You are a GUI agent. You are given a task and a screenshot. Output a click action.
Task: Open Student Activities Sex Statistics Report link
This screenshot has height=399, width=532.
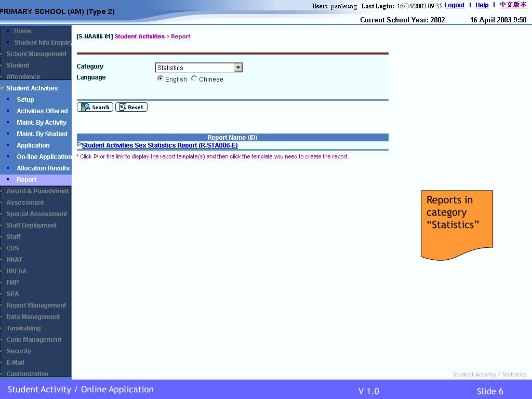point(160,145)
